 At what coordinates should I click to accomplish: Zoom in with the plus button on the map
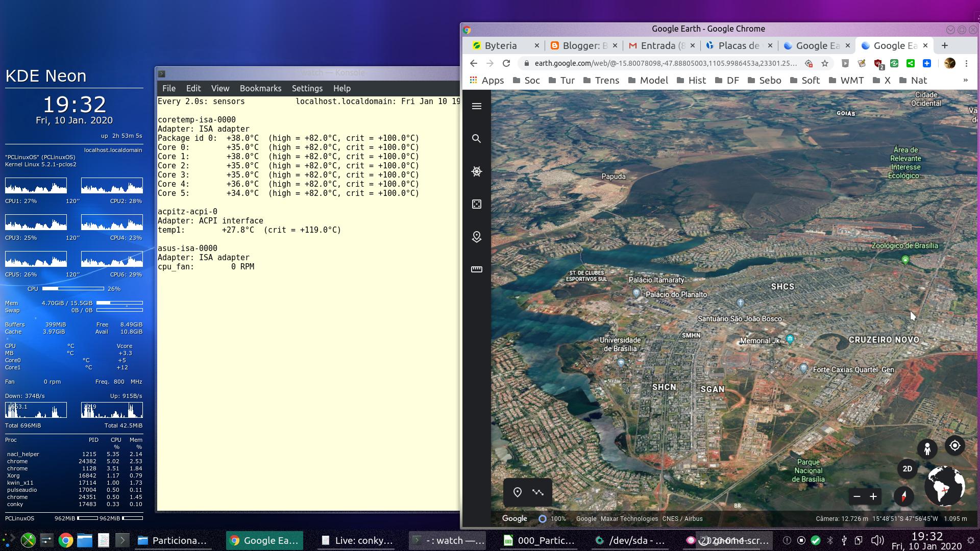pyautogui.click(x=873, y=496)
